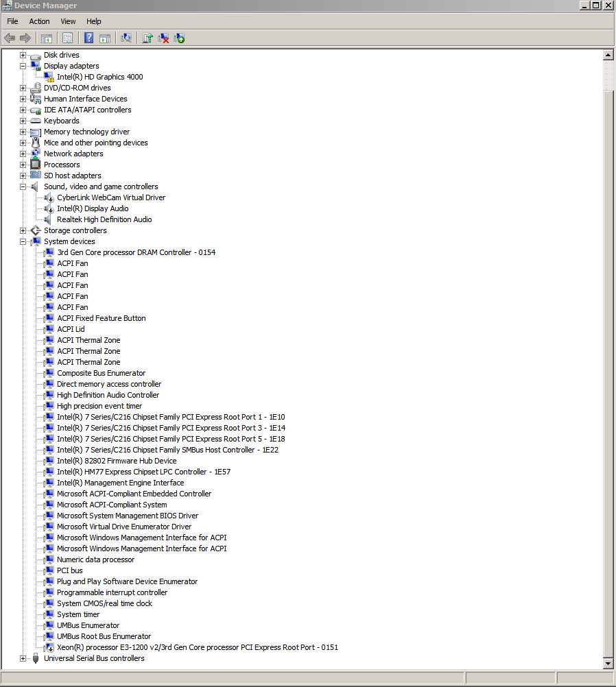
Task: Select System CMOS/real time clock
Action: [104, 603]
